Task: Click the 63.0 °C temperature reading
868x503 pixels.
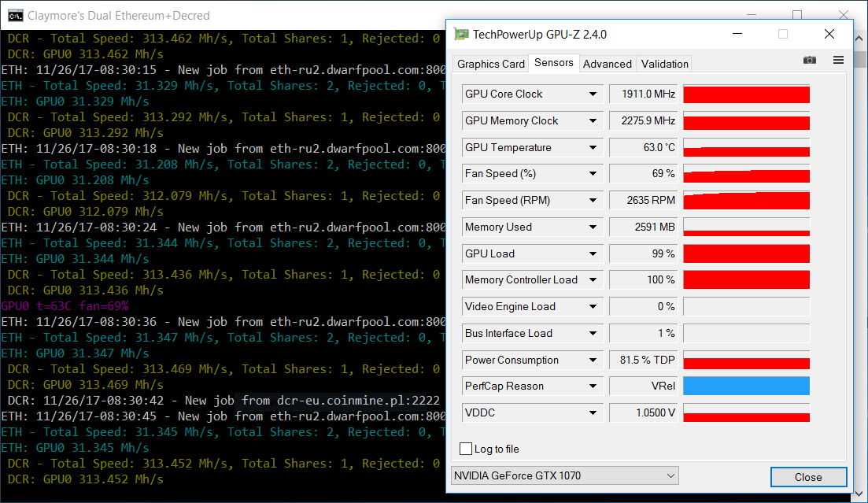Action: 644,147
